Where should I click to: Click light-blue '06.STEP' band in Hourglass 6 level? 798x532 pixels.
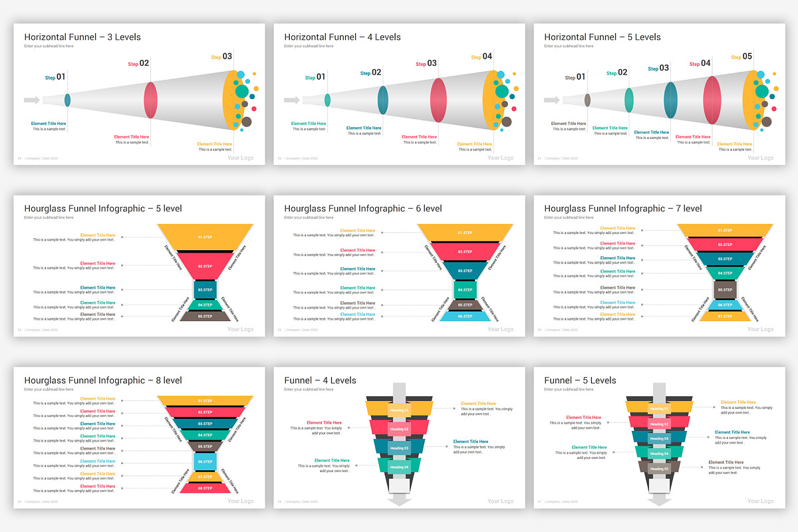tap(465, 317)
